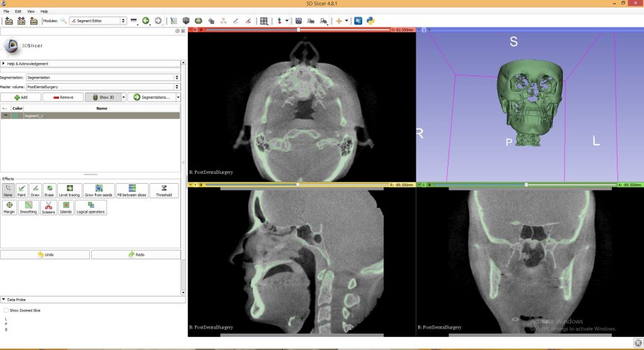
Task: Select the Margin effect
Action: 9,208
